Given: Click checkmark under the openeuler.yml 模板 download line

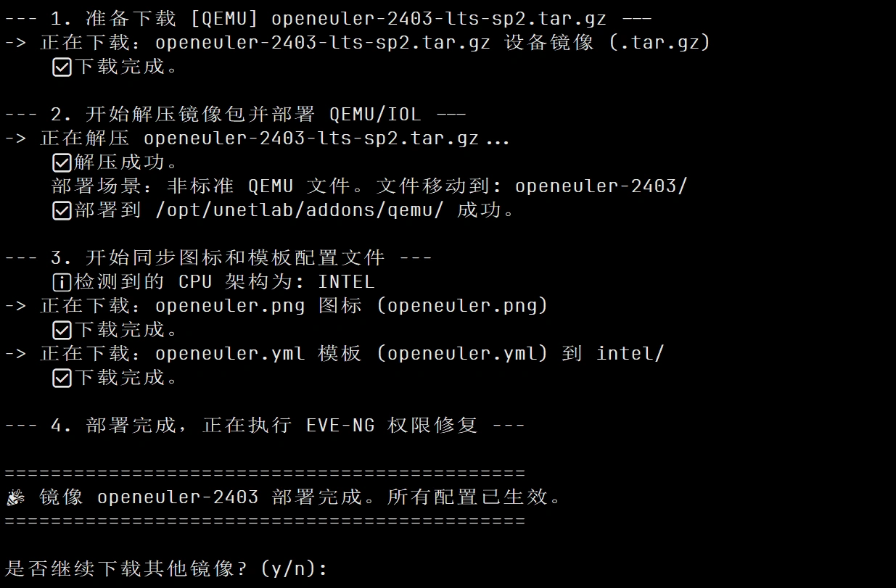Looking at the screenshot, I should point(62,378).
